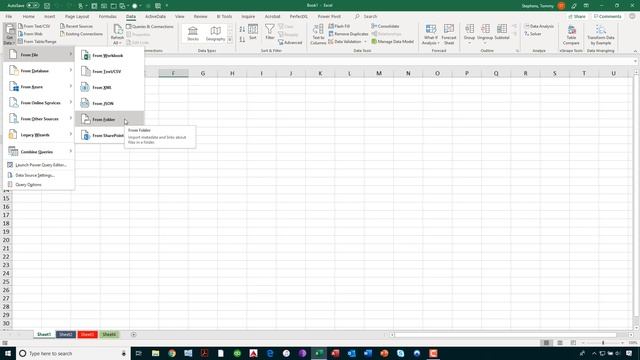
Task: Open Queries & Connections pane
Action: (x=150, y=27)
